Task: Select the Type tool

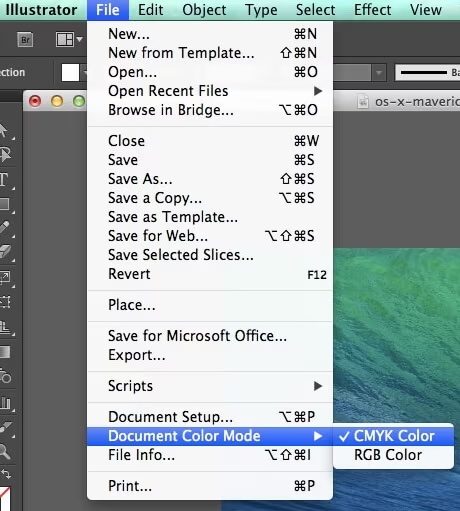Action: 4,179
